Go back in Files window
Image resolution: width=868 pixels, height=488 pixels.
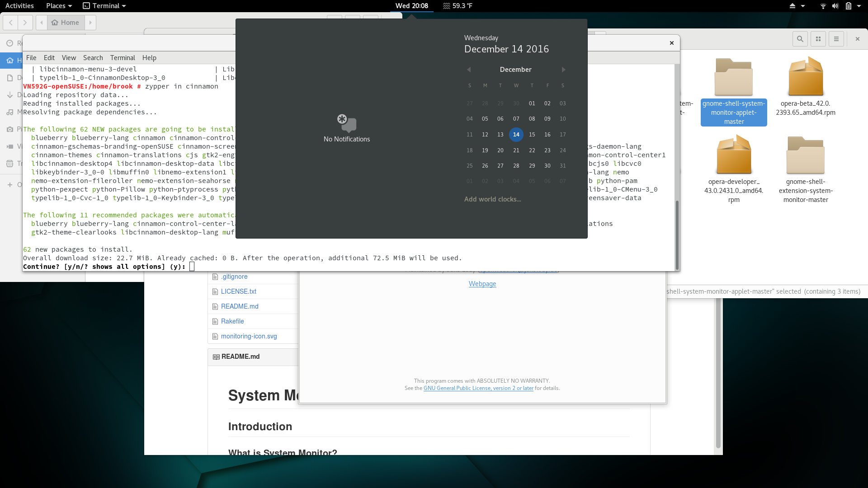(11, 23)
